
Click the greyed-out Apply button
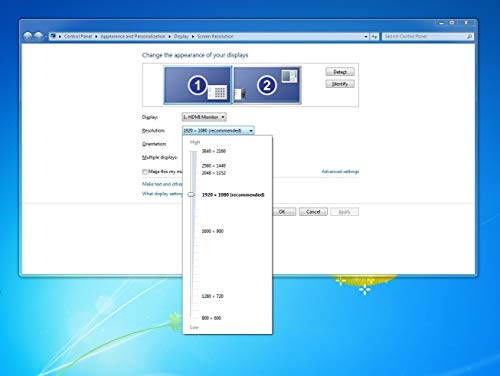pyautogui.click(x=344, y=212)
